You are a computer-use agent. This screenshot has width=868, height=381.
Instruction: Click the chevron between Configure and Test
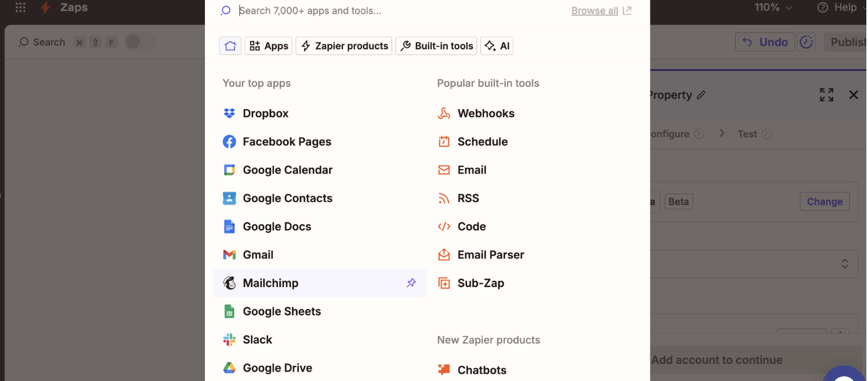722,133
